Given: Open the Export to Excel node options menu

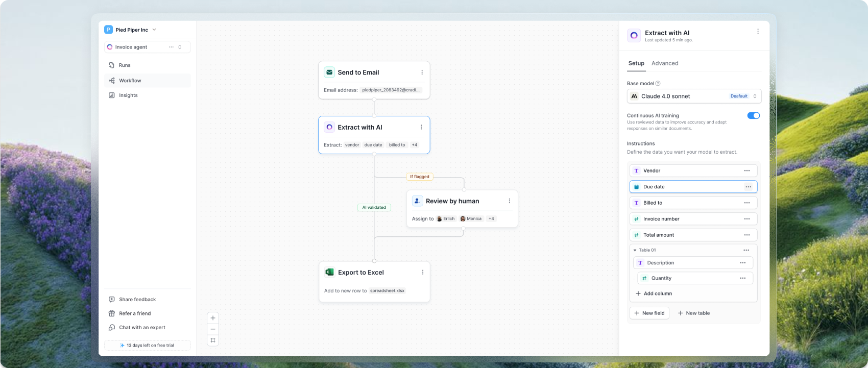Looking at the screenshot, I should (423, 273).
